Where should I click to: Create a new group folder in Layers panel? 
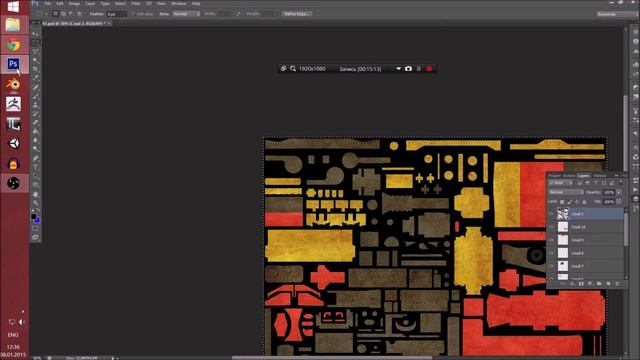coord(599,283)
